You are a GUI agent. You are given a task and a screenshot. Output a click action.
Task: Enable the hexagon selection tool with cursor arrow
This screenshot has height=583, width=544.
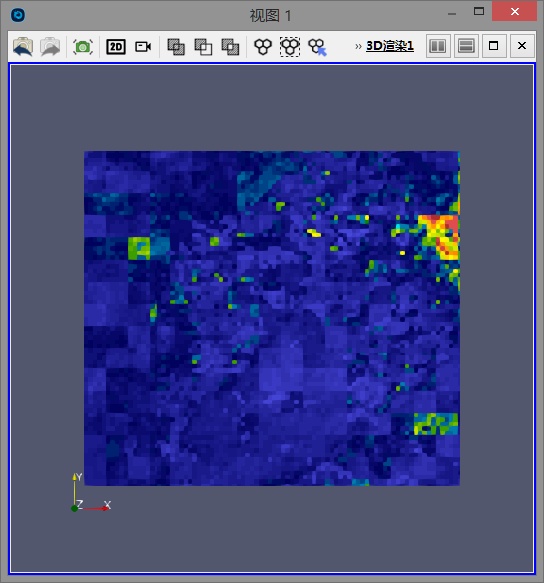coord(317,47)
